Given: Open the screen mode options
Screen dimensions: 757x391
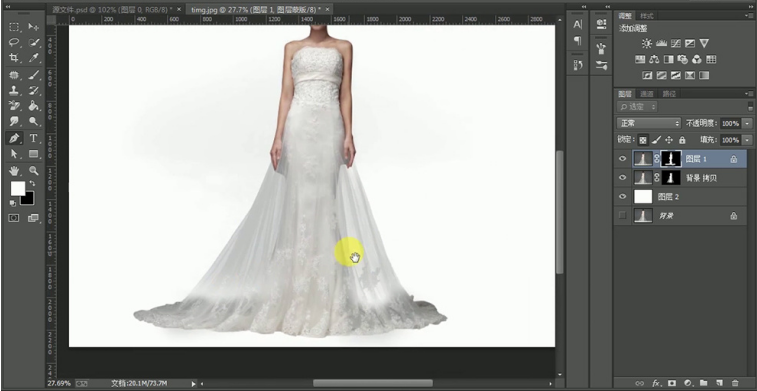Looking at the screenshot, I should tap(33, 218).
